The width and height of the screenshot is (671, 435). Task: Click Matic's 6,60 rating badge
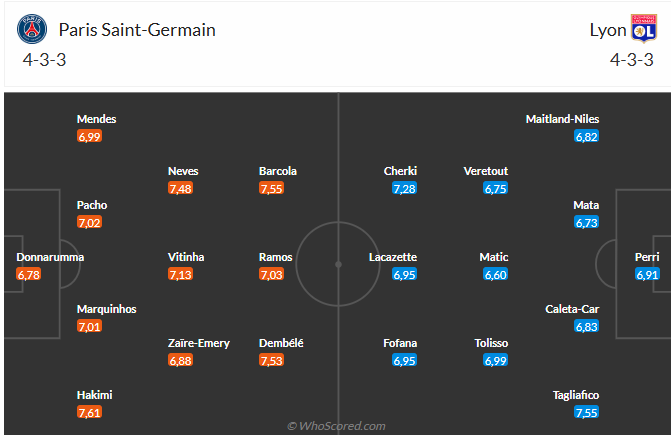(x=496, y=274)
